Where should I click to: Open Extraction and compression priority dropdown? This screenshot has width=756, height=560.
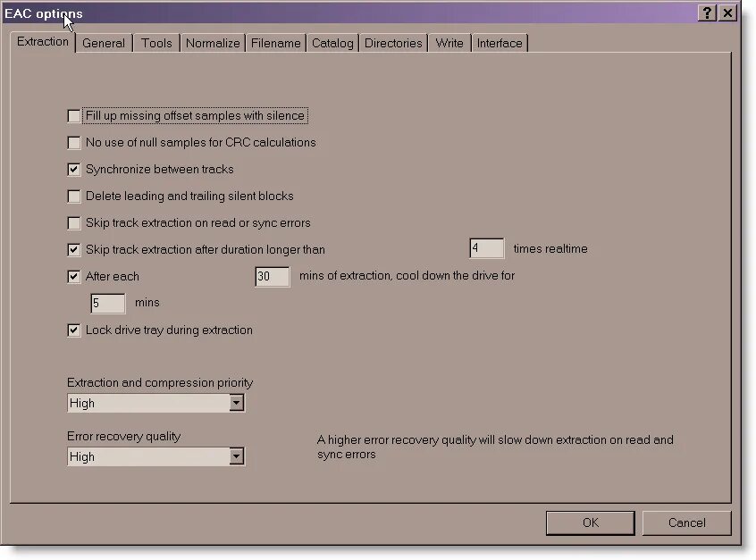pyautogui.click(x=236, y=403)
